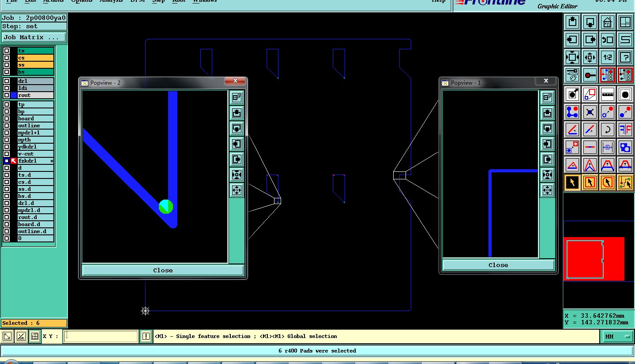Select the ldi layer name
Screen dimensions: 635x364
(x=35, y=88)
